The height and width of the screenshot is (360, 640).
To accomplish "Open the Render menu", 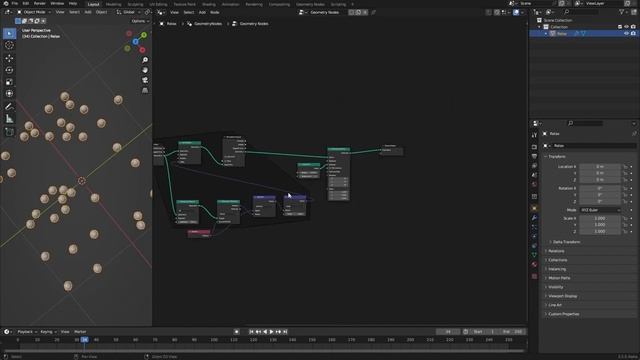I will [x=40, y=3].
